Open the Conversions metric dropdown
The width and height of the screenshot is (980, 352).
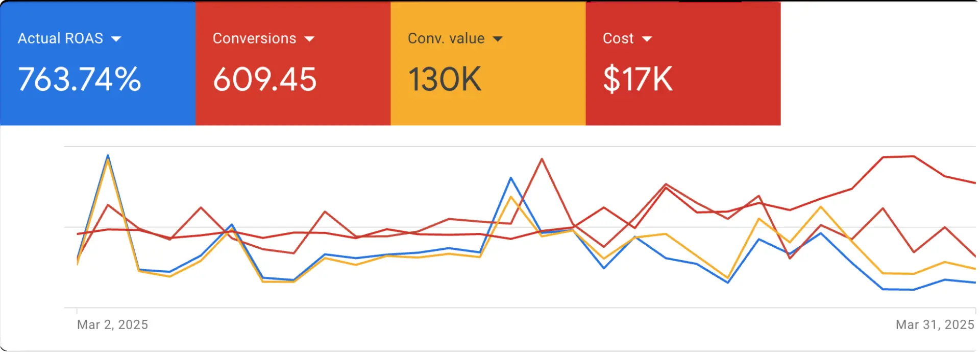pos(310,38)
